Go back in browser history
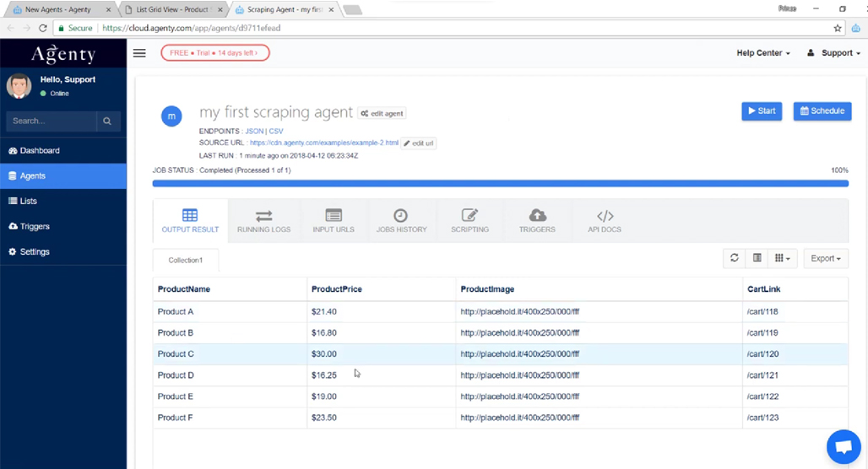Image resolution: width=868 pixels, height=469 pixels. coord(10,28)
